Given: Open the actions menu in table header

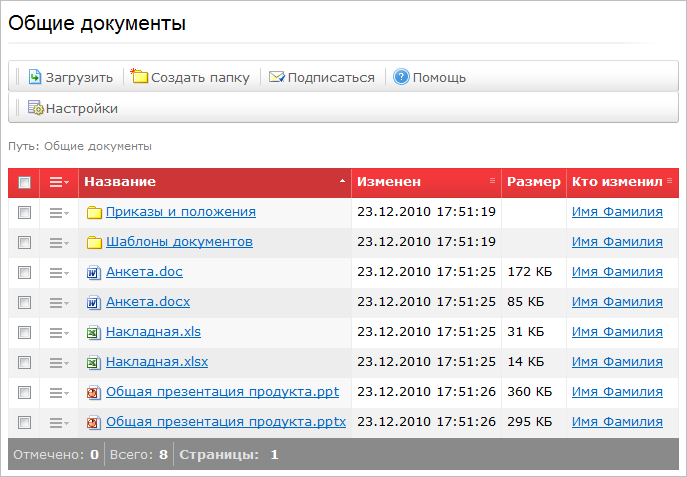Looking at the screenshot, I should (x=59, y=182).
